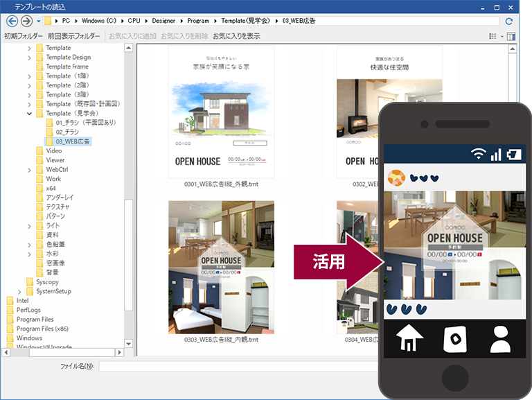Select the Program breadcrumb segment
The width and height of the screenshot is (532, 400).
[199, 21]
